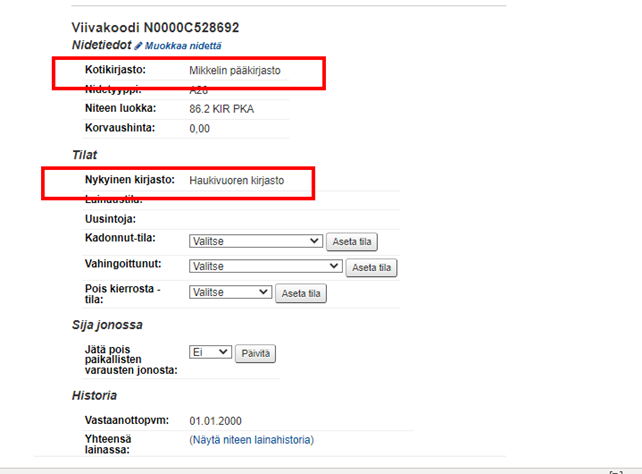Click the Haukivuoren kirjasto value
This screenshot has width=642, height=474.
(x=237, y=181)
